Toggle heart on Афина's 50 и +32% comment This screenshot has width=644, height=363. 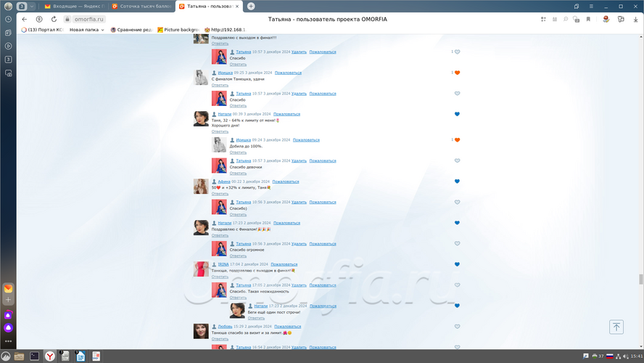coord(457,181)
